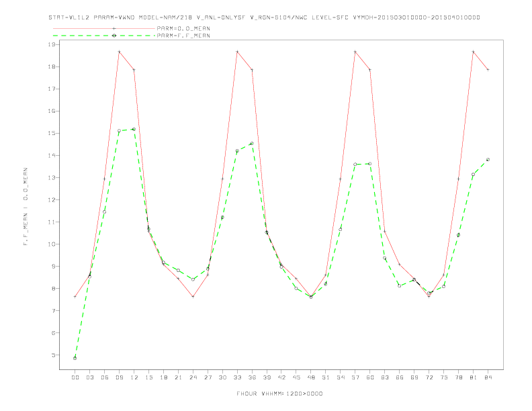
Task: Click the y-axis tick label 14
Action: pyautogui.click(x=52, y=156)
